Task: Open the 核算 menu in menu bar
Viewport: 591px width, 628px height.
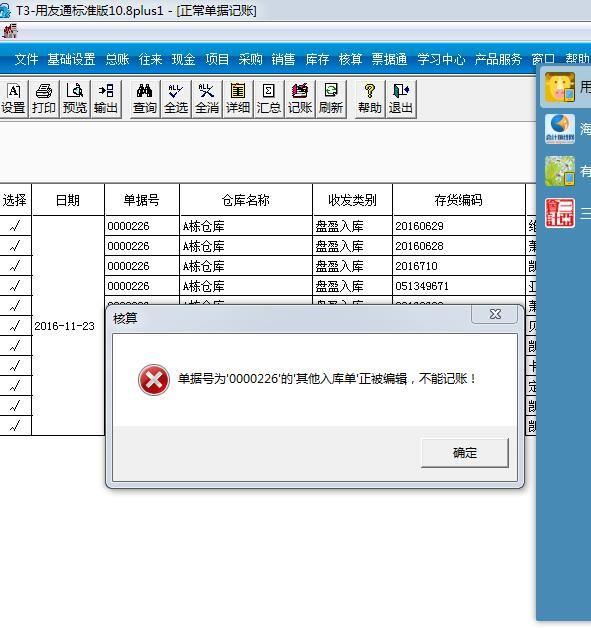Action: [x=350, y=59]
